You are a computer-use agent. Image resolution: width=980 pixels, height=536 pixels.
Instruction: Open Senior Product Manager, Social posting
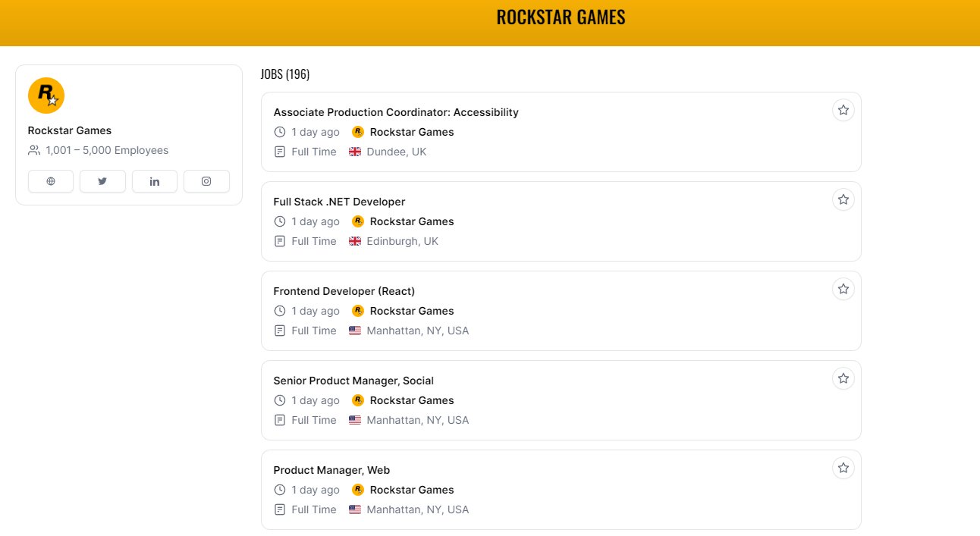pos(353,381)
